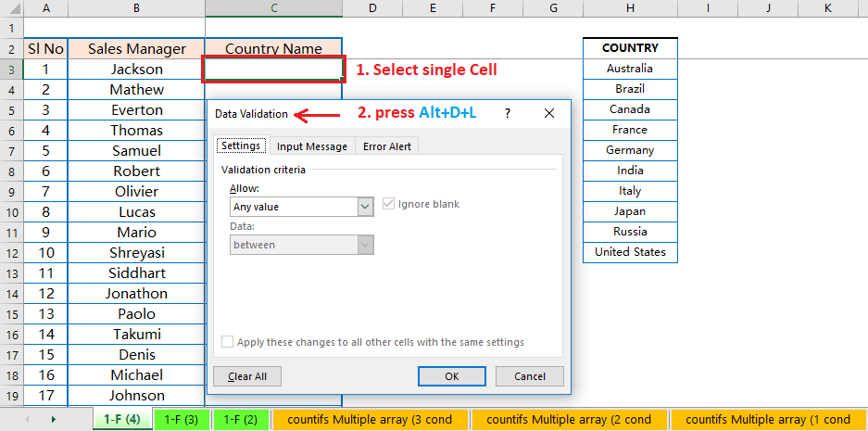Open the countifs Multiple array (1 cond sheet
Screen dimensions: 868x431
coord(768,419)
